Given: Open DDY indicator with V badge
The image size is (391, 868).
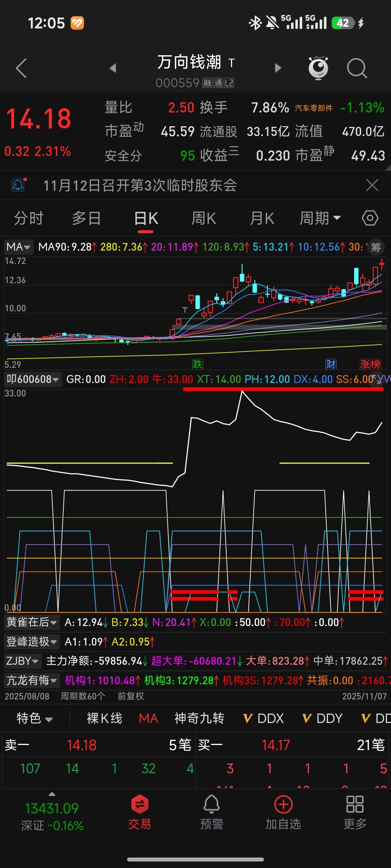Looking at the screenshot, I should [x=322, y=718].
